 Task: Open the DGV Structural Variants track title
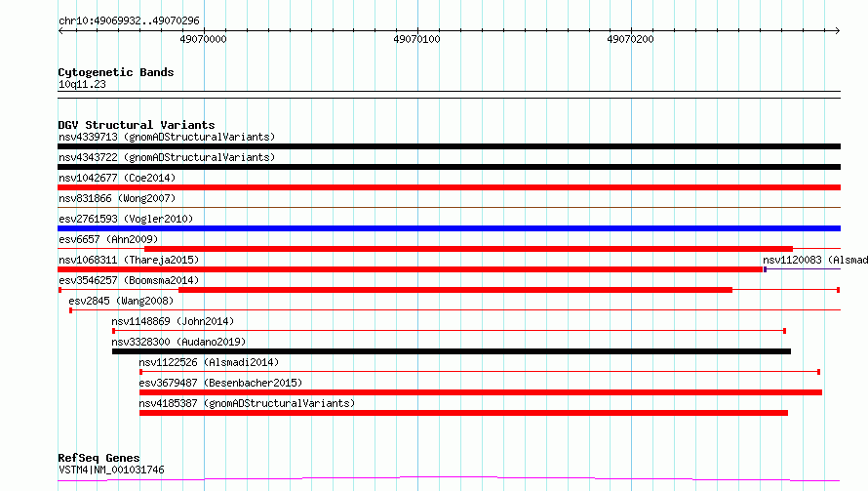click(x=137, y=125)
